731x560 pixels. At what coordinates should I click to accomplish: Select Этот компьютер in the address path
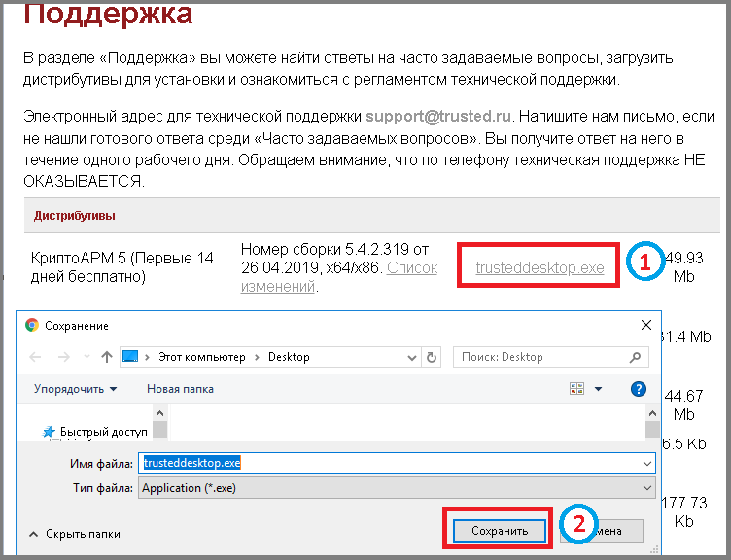point(201,357)
